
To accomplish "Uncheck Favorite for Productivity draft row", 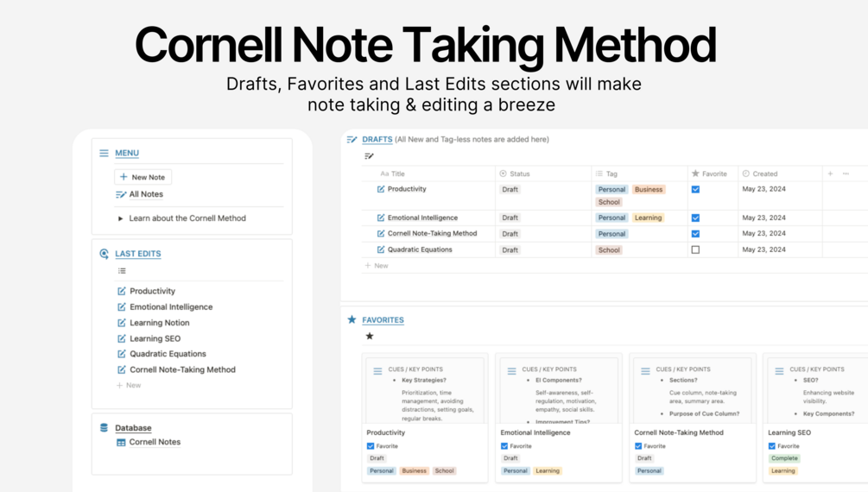I will pos(695,189).
